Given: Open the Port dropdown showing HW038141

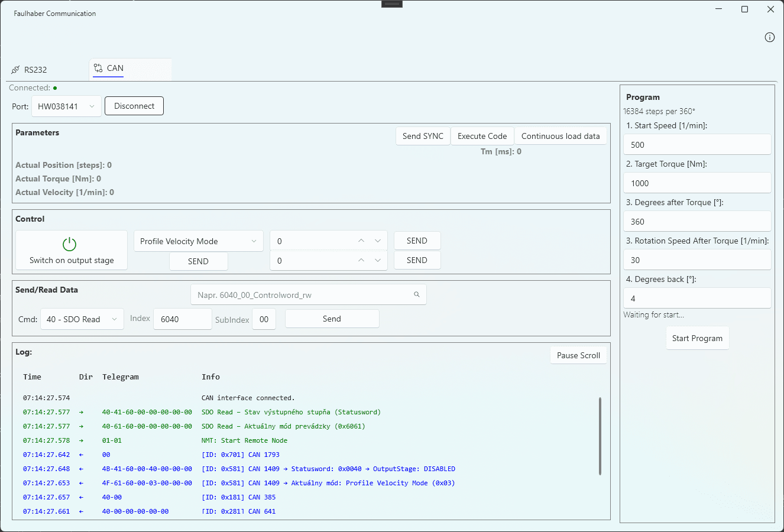Looking at the screenshot, I should tap(66, 106).
